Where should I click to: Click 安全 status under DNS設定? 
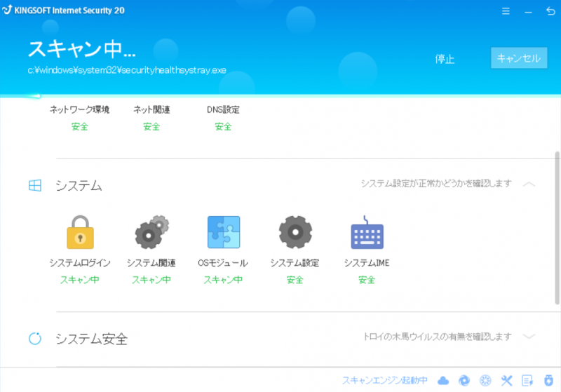click(x=223, y=127)
